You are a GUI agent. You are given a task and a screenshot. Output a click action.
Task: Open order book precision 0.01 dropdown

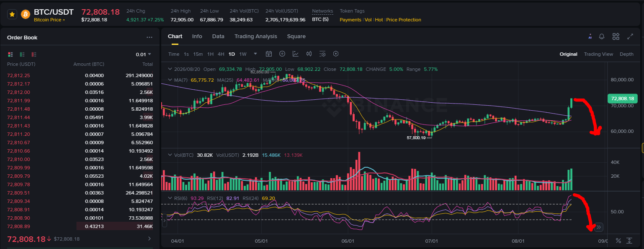143,54
